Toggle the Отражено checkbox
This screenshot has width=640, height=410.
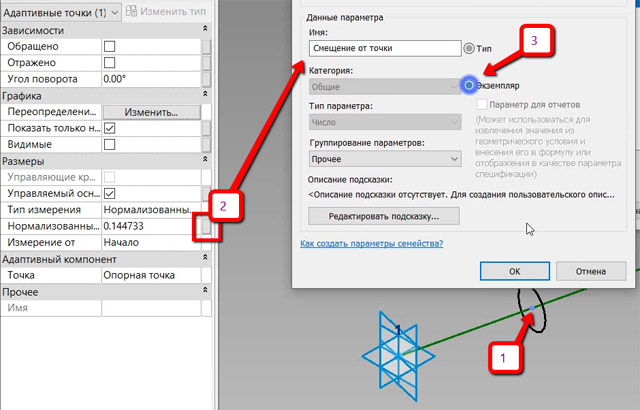tap(110, 63)
